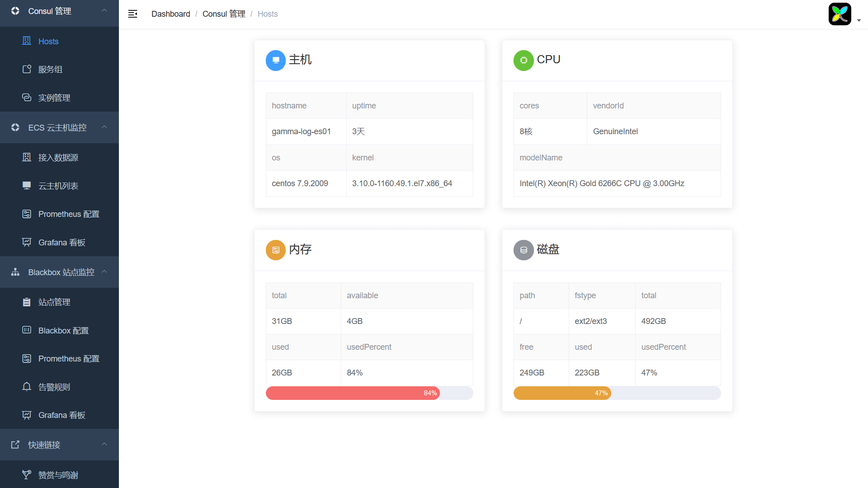Select the 实例管理 menu item
This screenshot has width=868, height=488.
54,98
